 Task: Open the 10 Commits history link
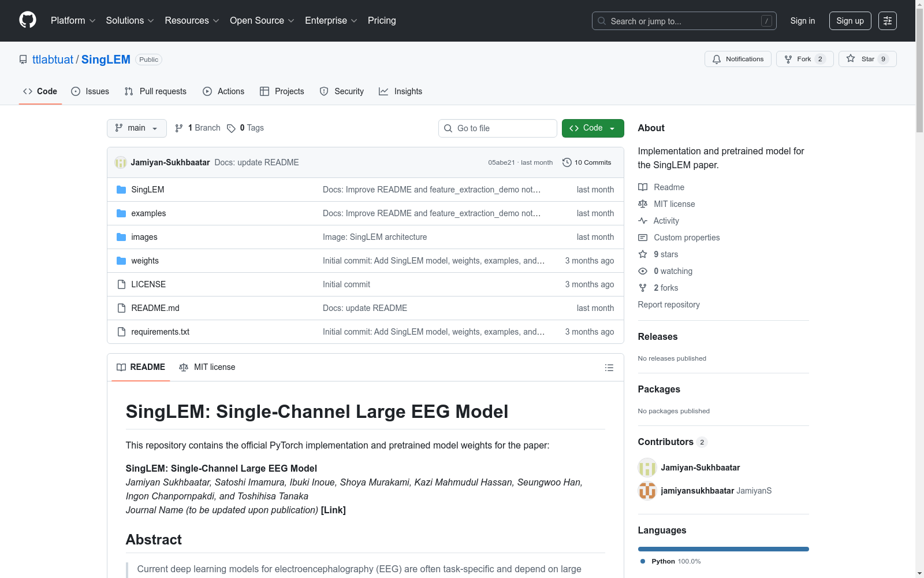587,162
